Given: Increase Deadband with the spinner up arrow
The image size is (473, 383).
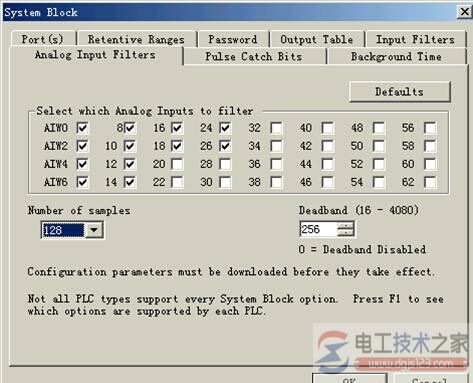Looking at the screenshot, I should coord(345,225).
